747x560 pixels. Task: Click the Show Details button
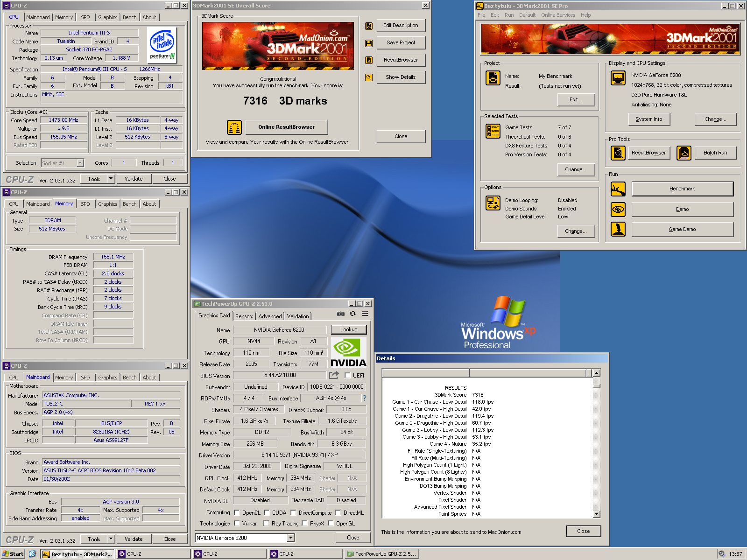click(401, 77)
